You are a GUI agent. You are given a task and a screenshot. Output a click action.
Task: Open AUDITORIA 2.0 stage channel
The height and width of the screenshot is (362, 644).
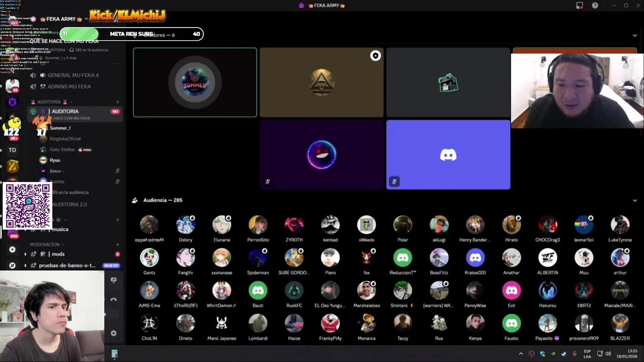(69, 205)
